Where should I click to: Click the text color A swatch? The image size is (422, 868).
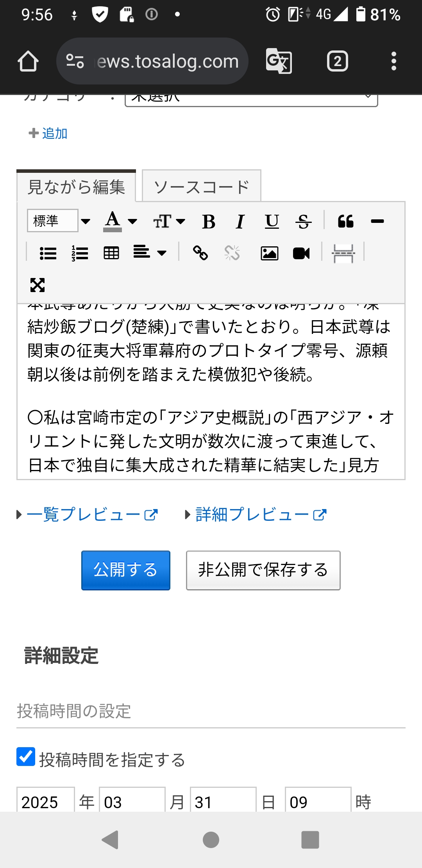(x=113, y=221)
